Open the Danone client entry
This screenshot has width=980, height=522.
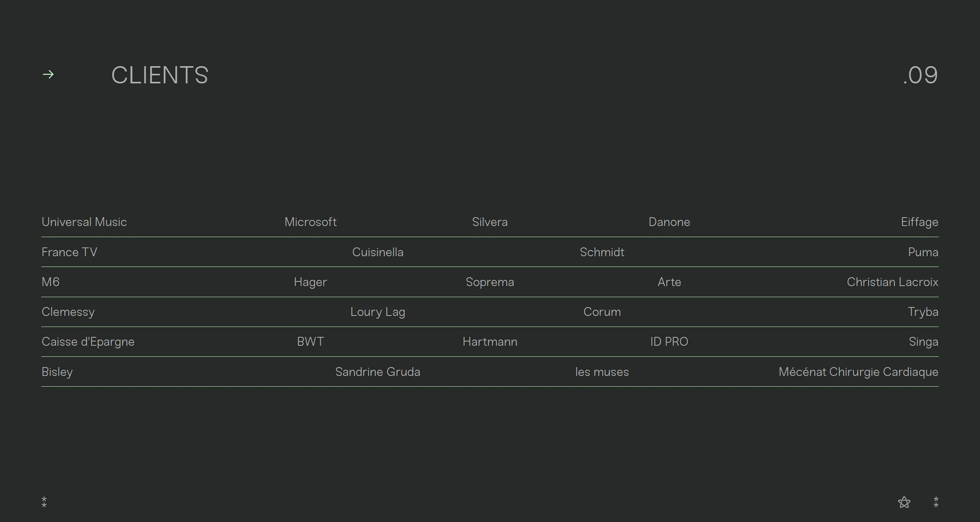click(669, 222)
